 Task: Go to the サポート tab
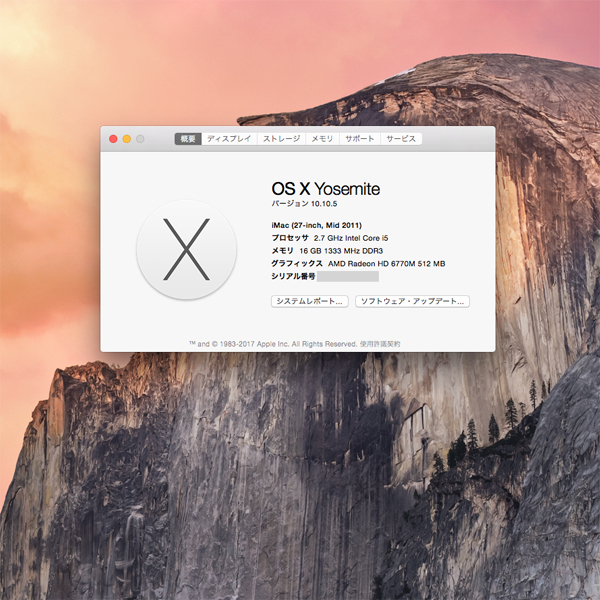click(360, 139)
